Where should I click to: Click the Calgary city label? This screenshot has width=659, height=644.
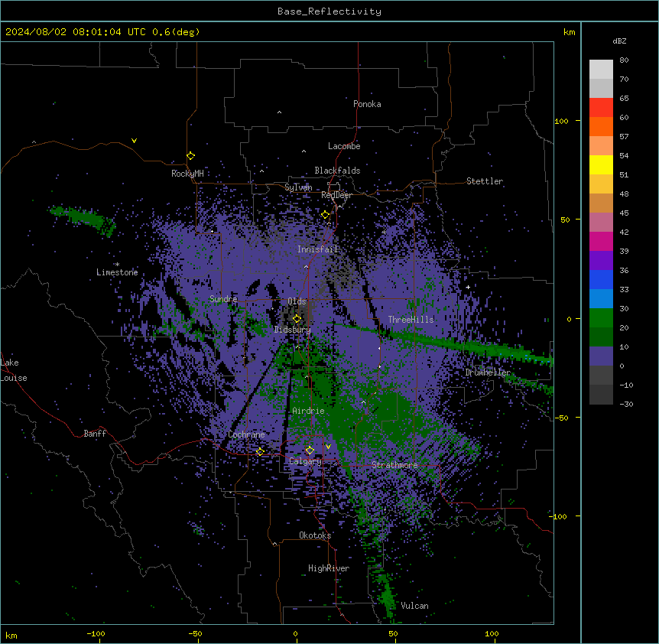(305, 461)
